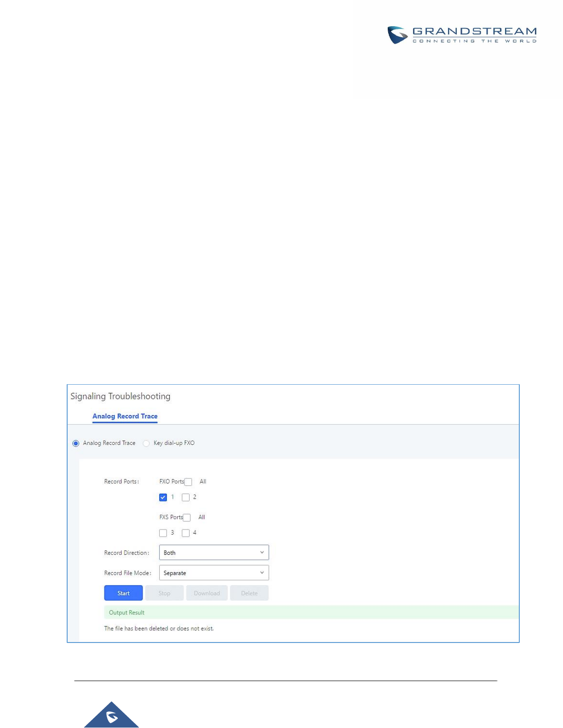Tick FXS port 3 checkbox
Viewport: 563px width, 728px height.
coord(163,533)
